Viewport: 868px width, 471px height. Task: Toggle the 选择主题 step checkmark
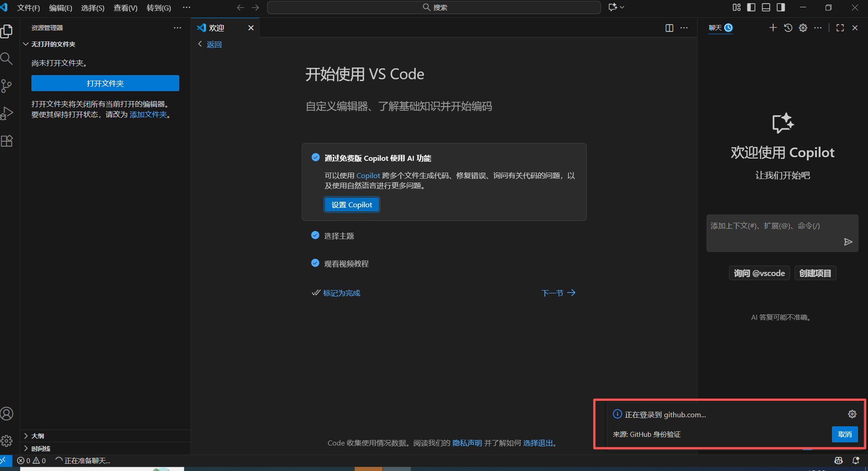(x=315, y=235)
